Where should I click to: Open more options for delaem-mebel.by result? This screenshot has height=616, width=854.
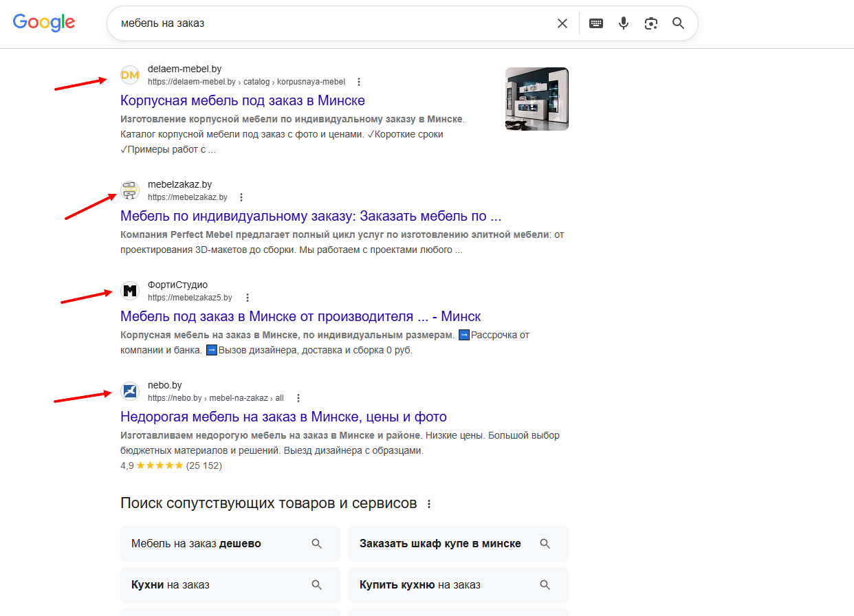click(x=358, y=82)
